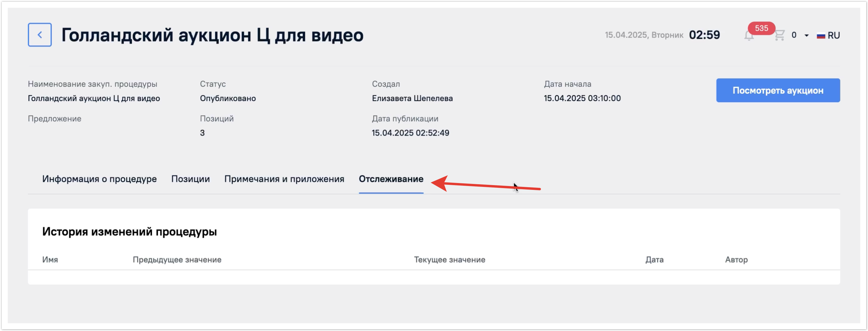Click the "Посмотреть аукцион" button
The width and height of the screenshot is (868, 331).
[778, 90]
